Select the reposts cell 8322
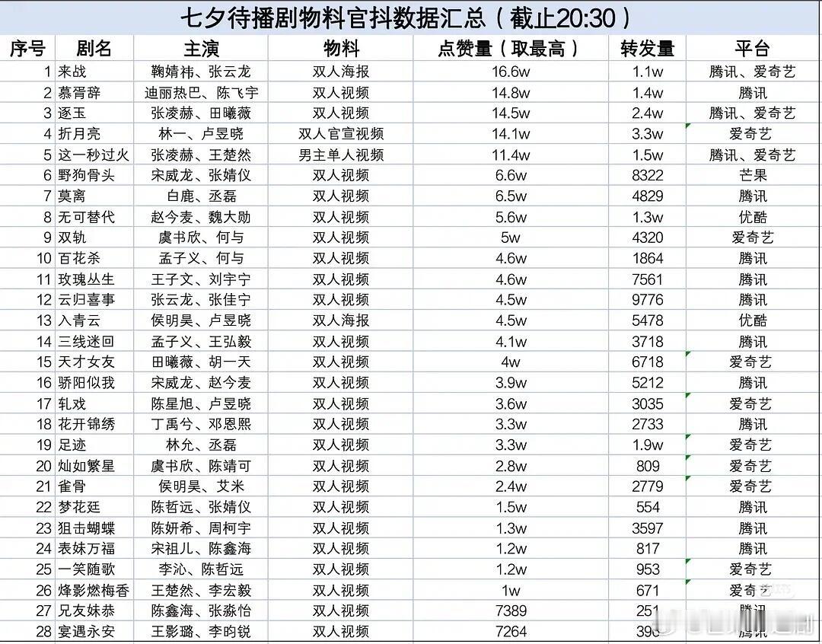Image resolution: width=822 pixels, height=644 pixels. click(648, 175)
